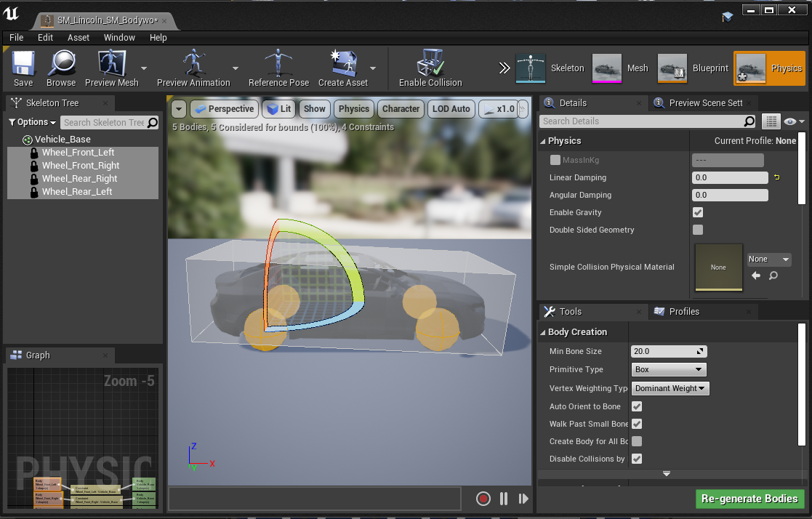Click the physical material None thumbnail
The height and width of the screenshot is (519, 812).
point(718,267)
